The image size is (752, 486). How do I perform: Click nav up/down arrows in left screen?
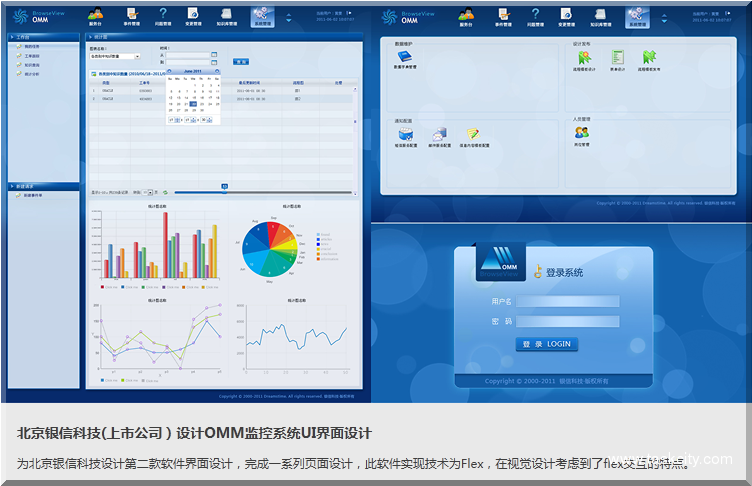(x=288, y=18)
